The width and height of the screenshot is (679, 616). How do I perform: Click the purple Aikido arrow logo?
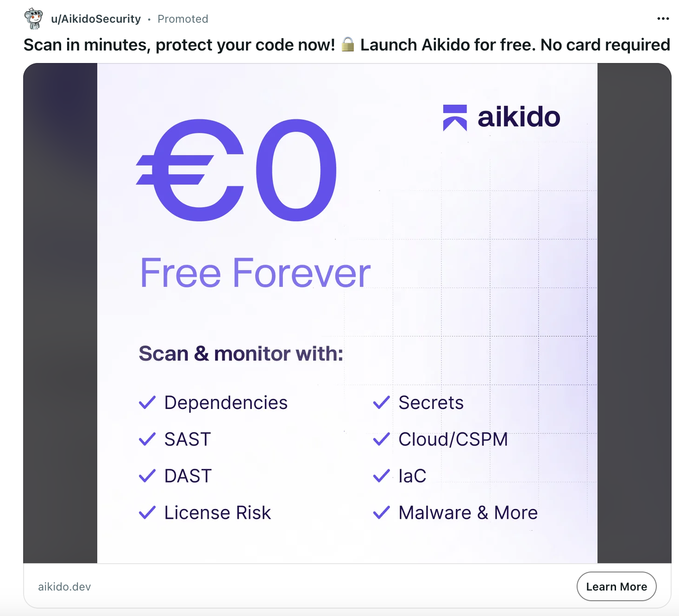(454, 116)
